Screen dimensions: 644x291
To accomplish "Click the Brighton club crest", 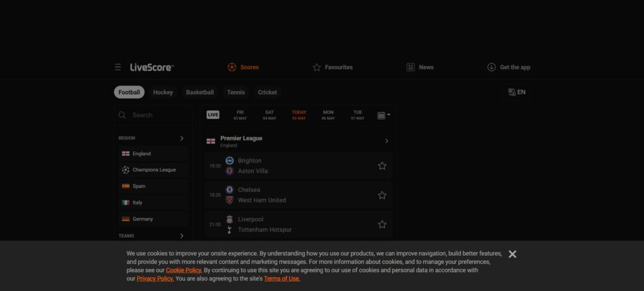I will click(x=230, y=160).
